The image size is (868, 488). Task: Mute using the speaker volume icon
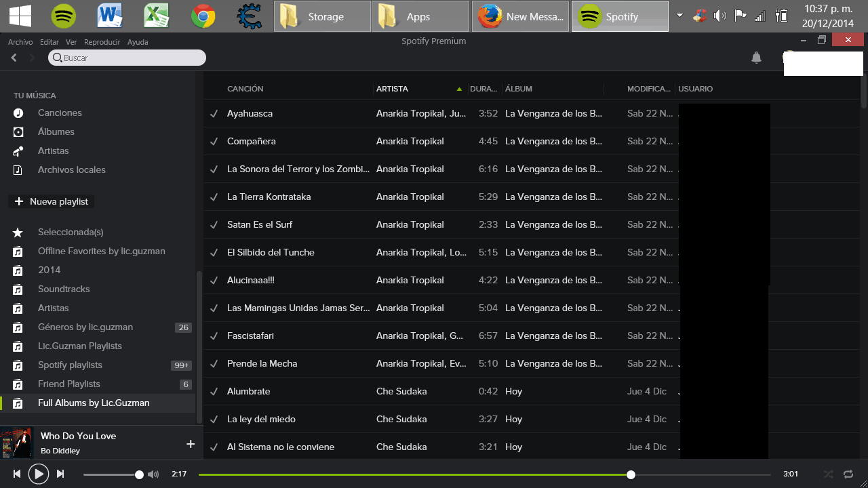coord(153,474)
